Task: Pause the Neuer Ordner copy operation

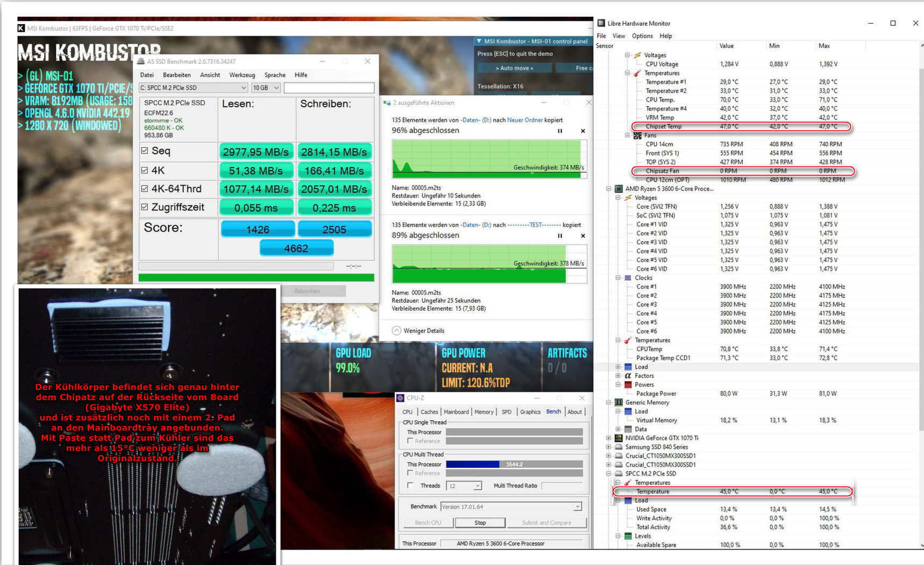Action: [x=560, y=131]
